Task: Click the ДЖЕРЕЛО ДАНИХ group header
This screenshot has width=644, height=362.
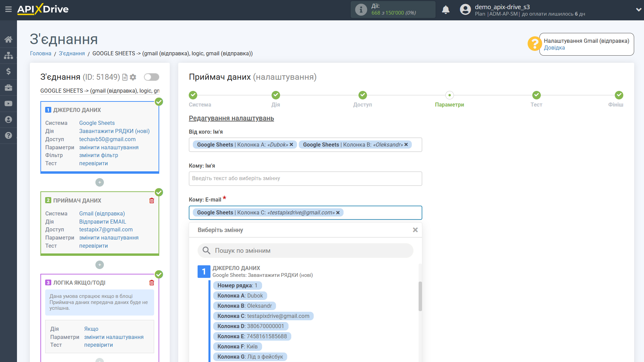Action: [236, 268]
